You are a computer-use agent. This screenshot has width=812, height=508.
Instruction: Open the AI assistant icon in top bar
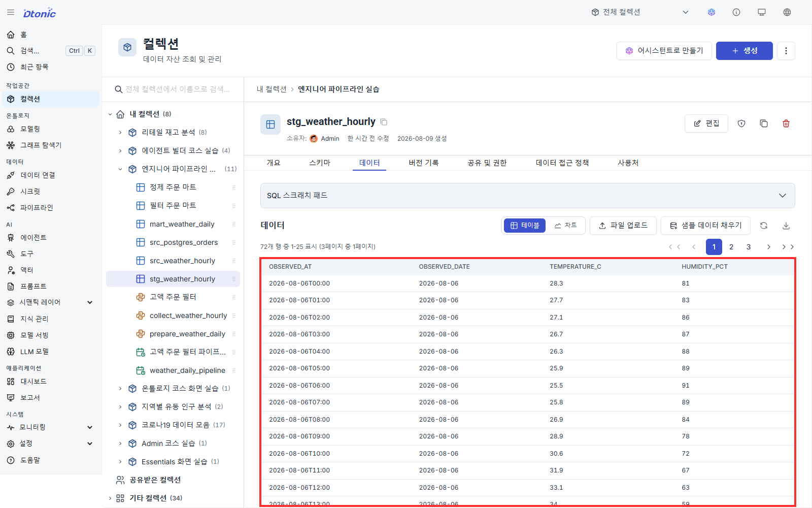(712, 12)
